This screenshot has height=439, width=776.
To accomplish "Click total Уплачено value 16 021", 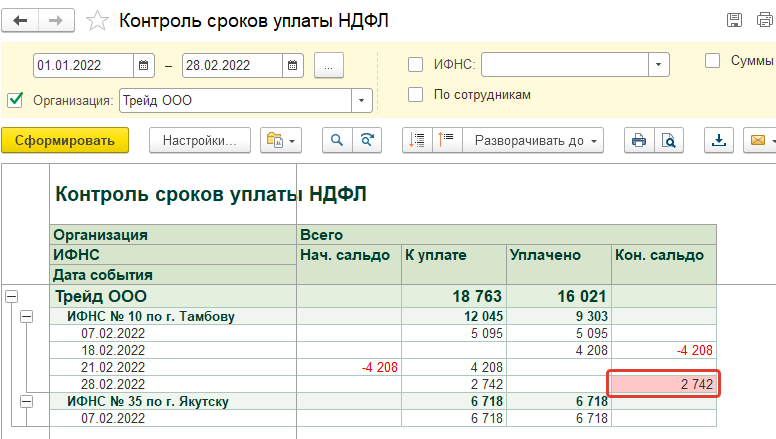I will (x=582, y=296).
